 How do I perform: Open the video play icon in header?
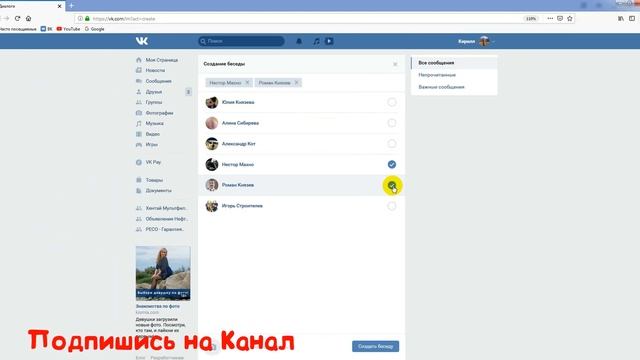pyautogui.click(x=329, y=41)
